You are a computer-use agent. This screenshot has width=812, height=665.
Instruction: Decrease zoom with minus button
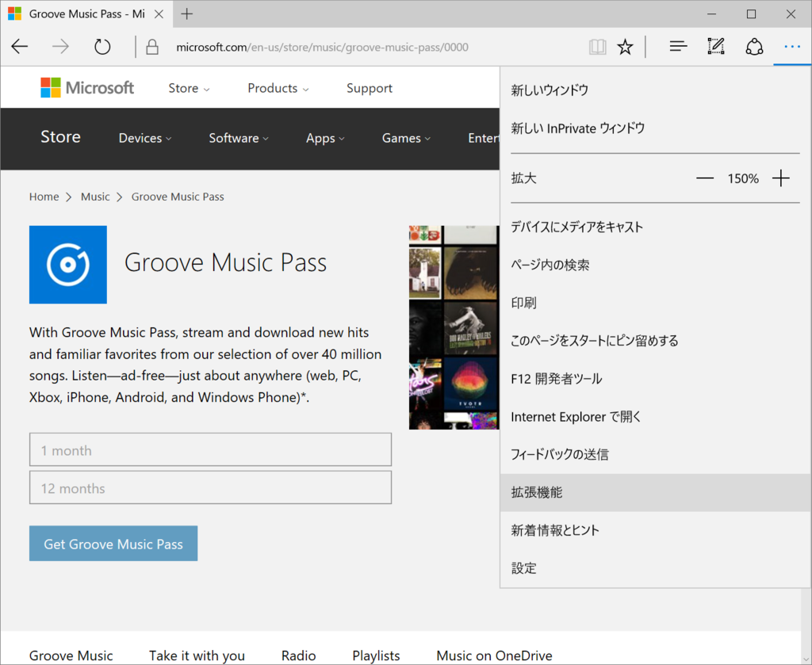[704, 178]
